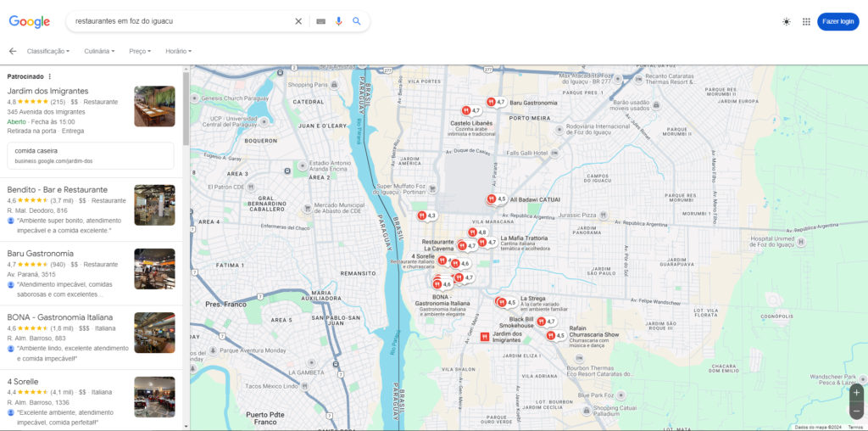
Task: Click the Jurassic Pizza map icon
Action: point(604,215)
